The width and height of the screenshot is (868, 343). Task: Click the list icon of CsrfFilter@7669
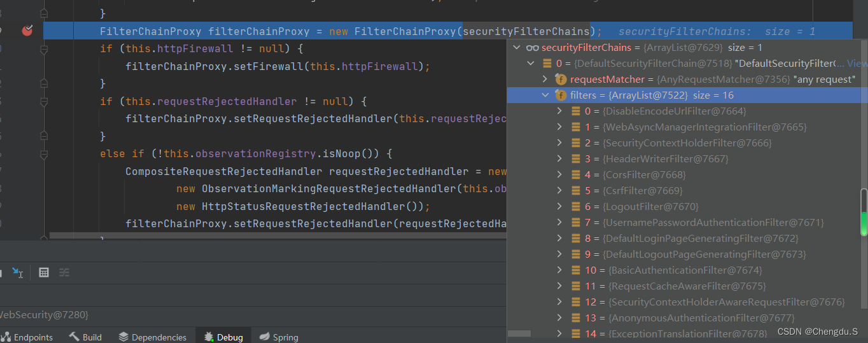click(576, 191)
